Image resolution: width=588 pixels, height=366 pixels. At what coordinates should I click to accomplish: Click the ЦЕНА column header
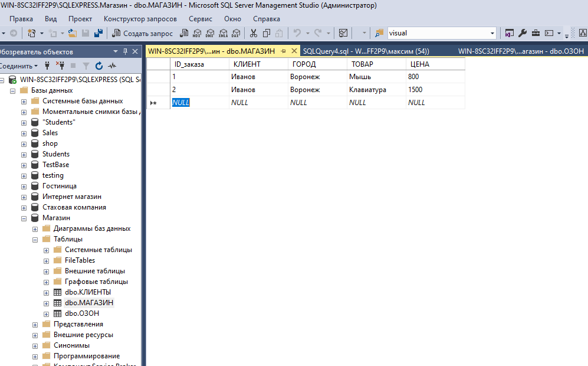(x=435, y=64)
